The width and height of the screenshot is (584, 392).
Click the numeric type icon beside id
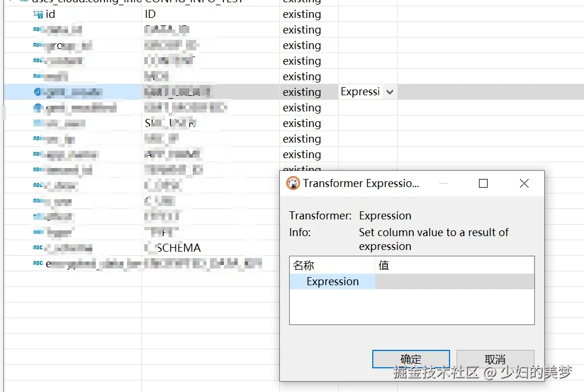point(38,14)
